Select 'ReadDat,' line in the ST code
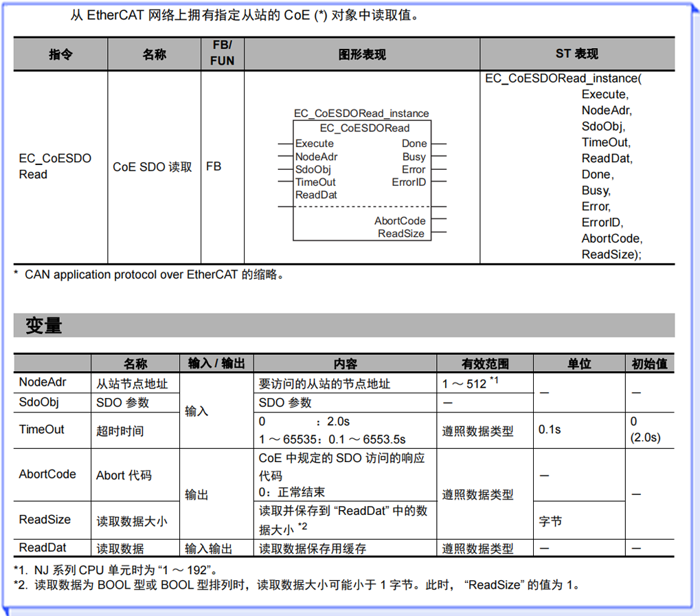 [607, 159]
